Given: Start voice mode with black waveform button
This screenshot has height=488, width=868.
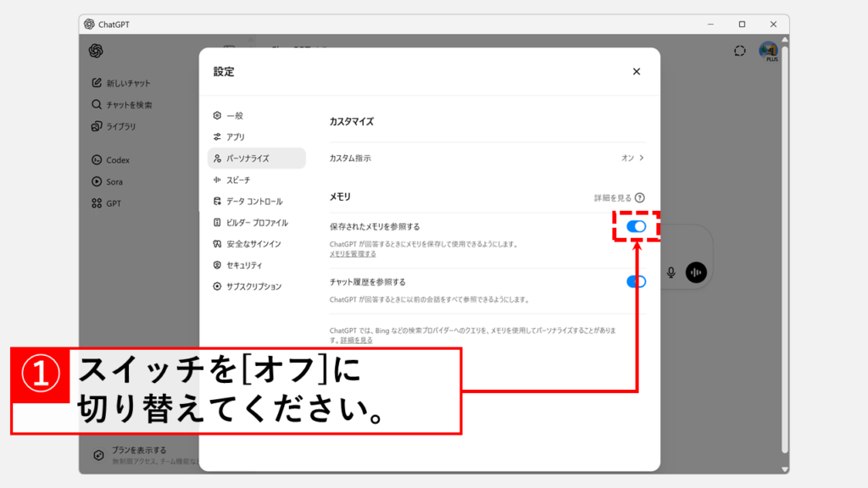Looking at the screenshot, I should coord(697,272).
